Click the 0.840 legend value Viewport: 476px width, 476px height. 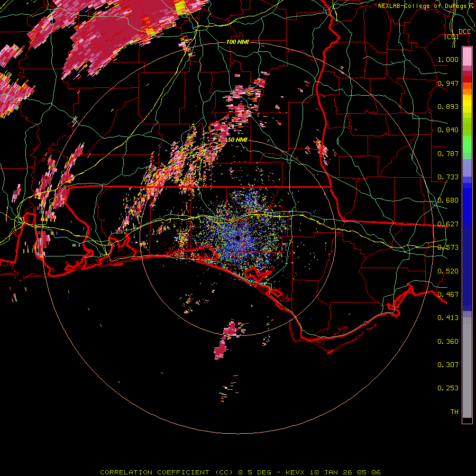coord(448,130)
